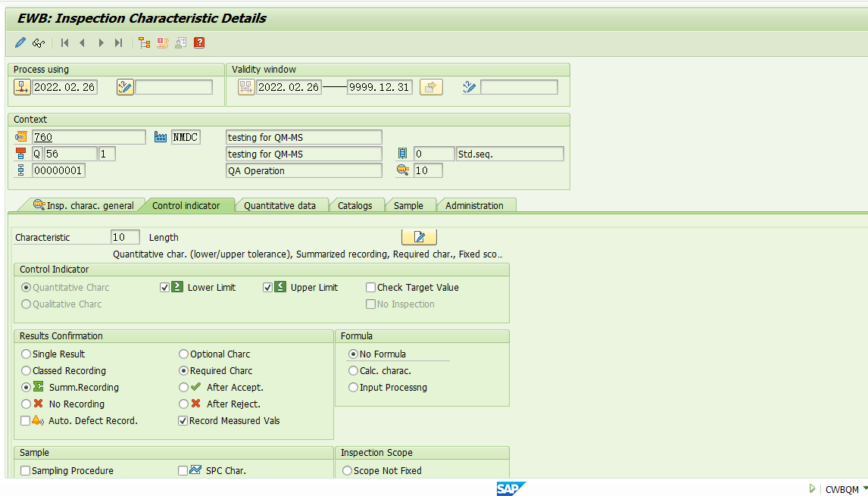
Task: Open the hierarchy display icon in toolbar
Action: [x=144, y=42]
